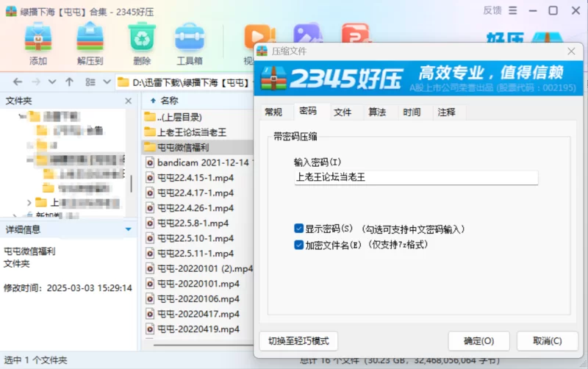Click the 确定(O) button
This screenshot has width=588, height=369.
click(479, 341)
